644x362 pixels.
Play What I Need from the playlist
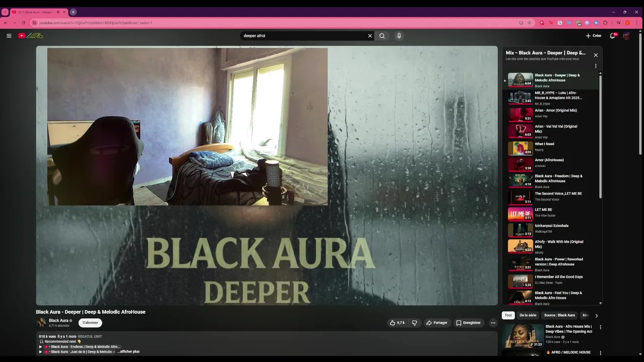tap(552, 148)
